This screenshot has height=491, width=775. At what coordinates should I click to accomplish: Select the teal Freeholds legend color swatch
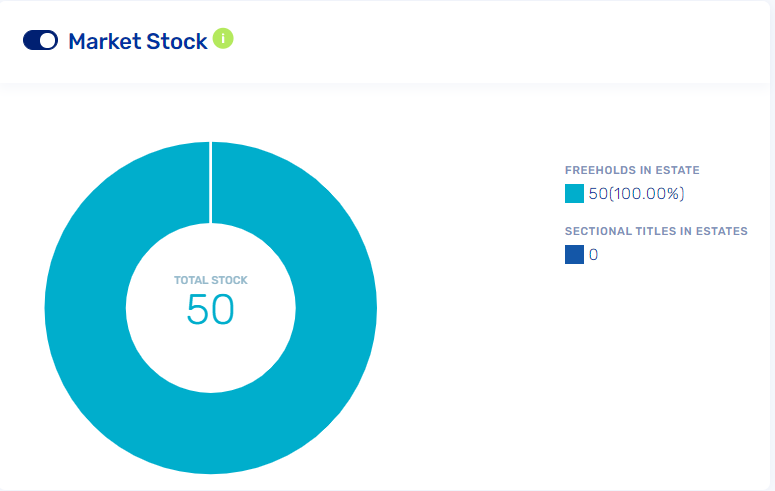(574, 193)
